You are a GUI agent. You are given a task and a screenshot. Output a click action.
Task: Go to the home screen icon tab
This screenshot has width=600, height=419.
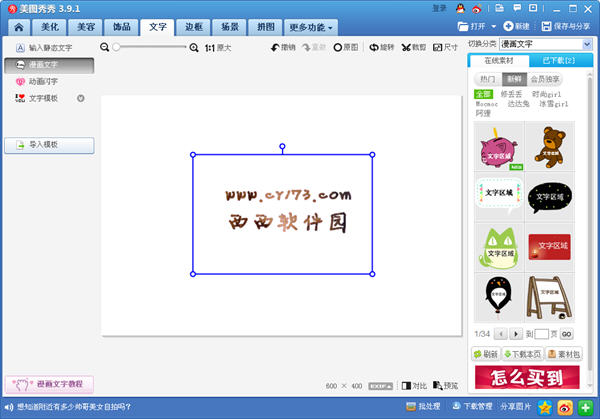click(x=19, y=27)
